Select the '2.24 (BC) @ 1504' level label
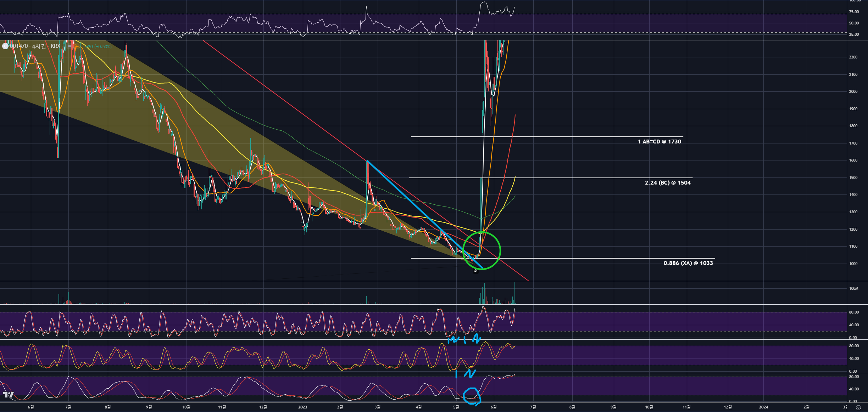The height and width of the screenshot is (412, 868). pos(668,183)
